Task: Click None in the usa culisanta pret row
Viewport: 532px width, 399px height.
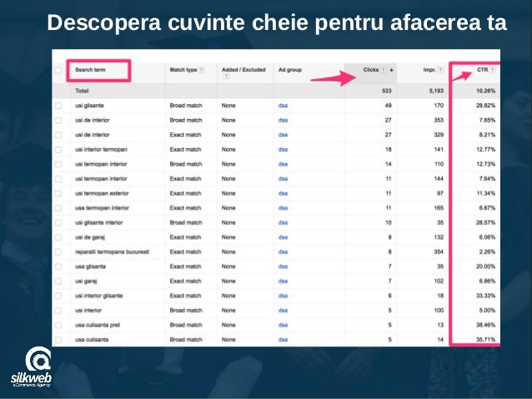Action: coord(228,325)
